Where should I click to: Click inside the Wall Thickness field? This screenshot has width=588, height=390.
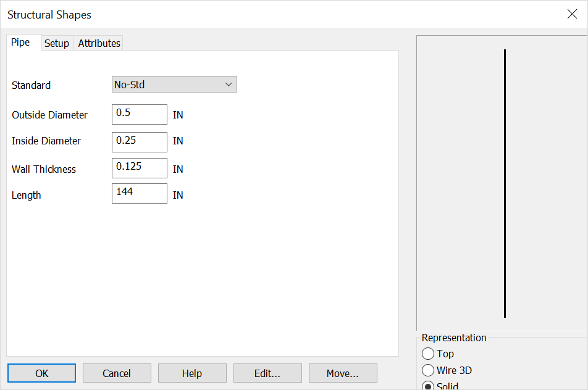tap(139, 168)
